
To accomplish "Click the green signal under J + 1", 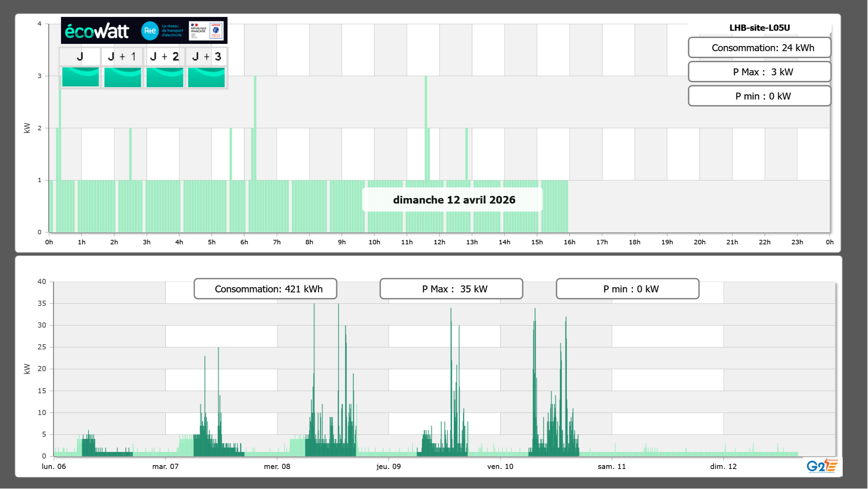I will 123,77.
